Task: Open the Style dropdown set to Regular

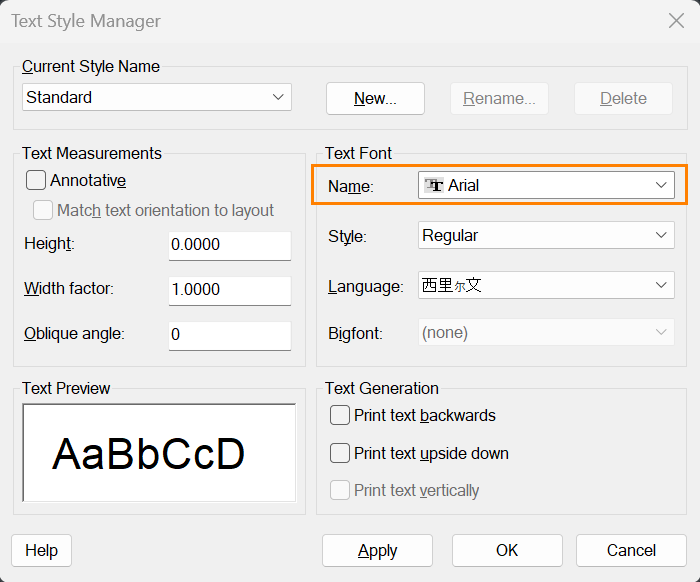Action: pos(546,235)
